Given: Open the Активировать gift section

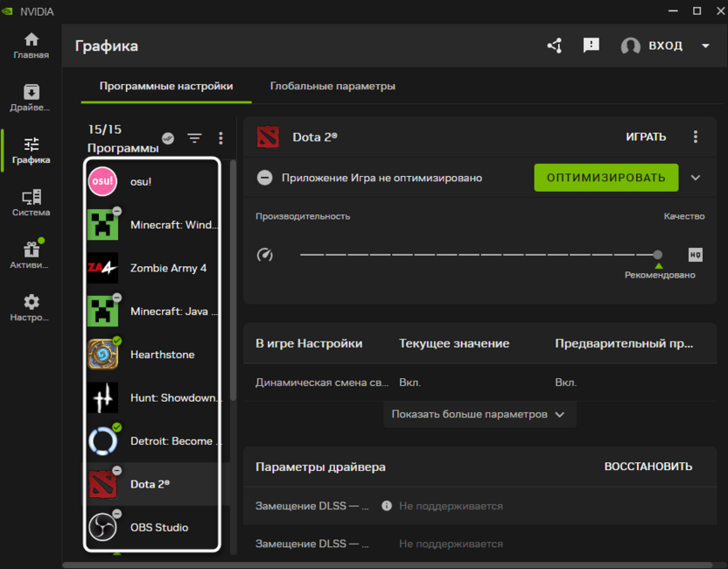Looking at the screenshot, I should click(31, 256).
